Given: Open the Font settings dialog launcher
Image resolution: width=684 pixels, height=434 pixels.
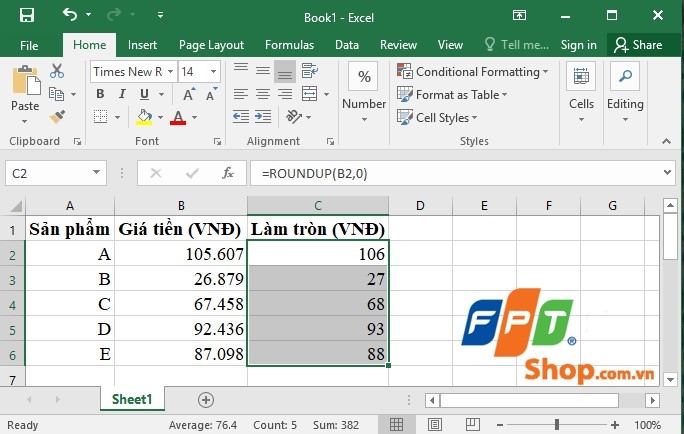Looking at the screenshot, I should [217, 141].
